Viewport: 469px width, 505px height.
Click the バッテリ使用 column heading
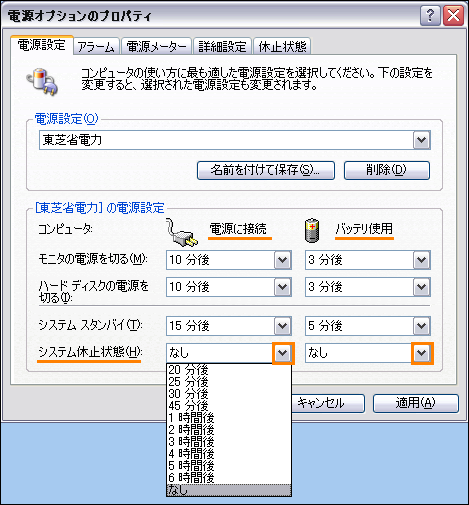364,229
